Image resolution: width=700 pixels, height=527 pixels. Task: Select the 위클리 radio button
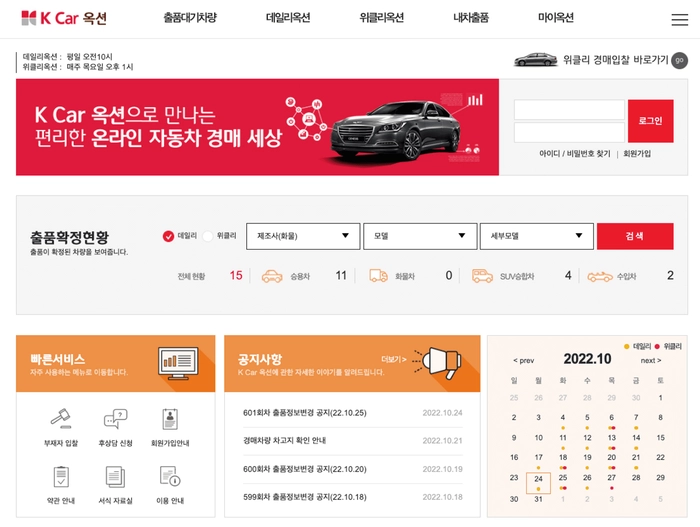[x=208, y=236]
